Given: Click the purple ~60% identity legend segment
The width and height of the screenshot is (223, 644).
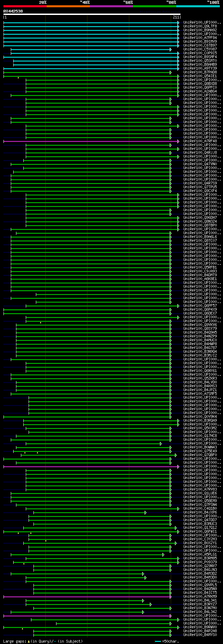Looking at the screenshot, I should point(111,6).
